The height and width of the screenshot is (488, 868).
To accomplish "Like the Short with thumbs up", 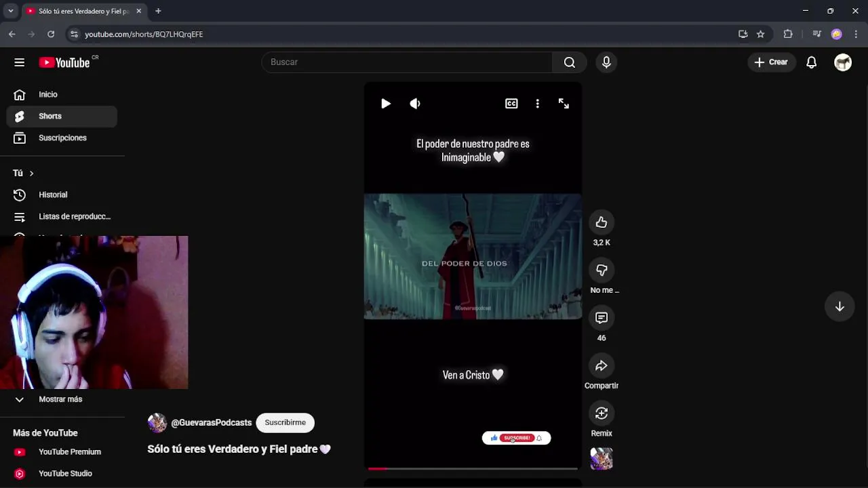I will click(601, 222).
